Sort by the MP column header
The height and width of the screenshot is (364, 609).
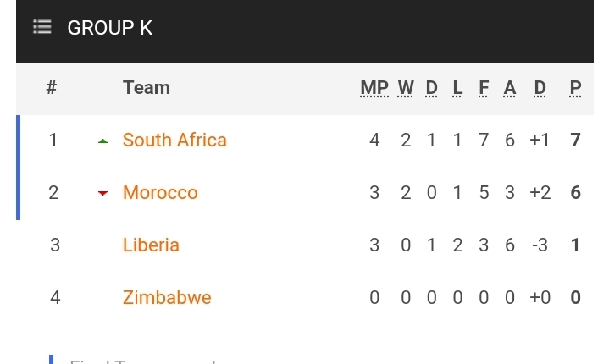tap(374, 87)
